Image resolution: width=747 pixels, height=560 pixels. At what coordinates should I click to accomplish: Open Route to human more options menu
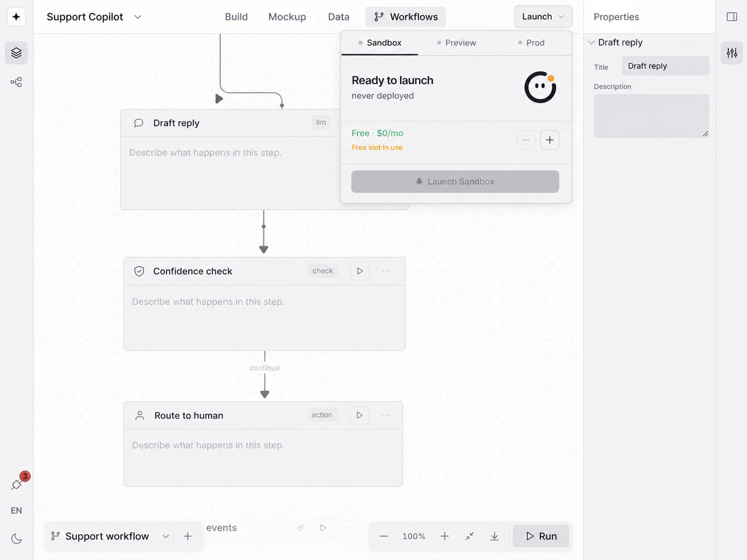coord(386,415)
